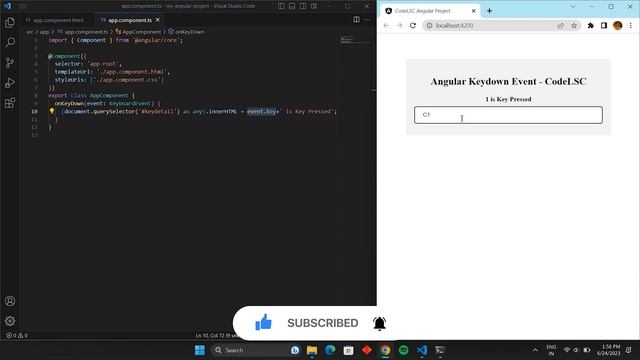This screenshot has height=360, width=640.
Task: Open the clock and date flyout
Action: [x=609, y=350]
